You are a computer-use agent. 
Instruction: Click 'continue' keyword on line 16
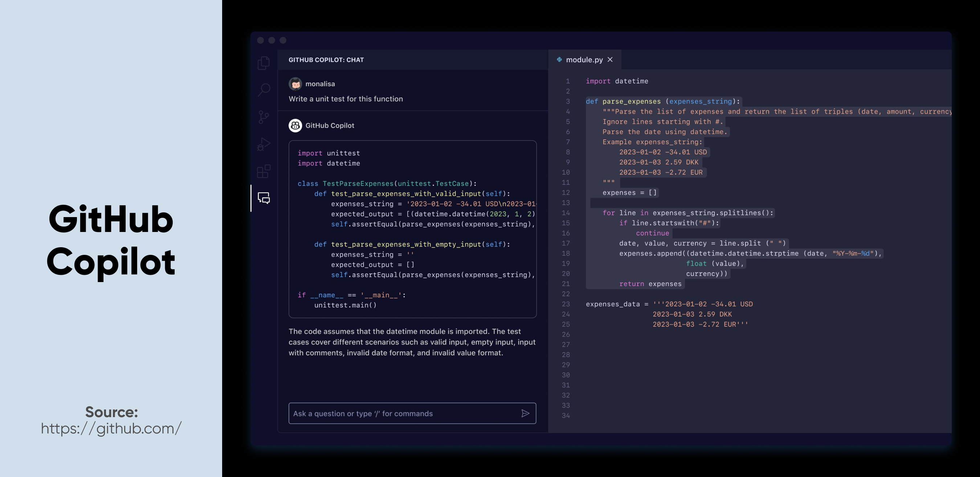click(x=652, y=233)
